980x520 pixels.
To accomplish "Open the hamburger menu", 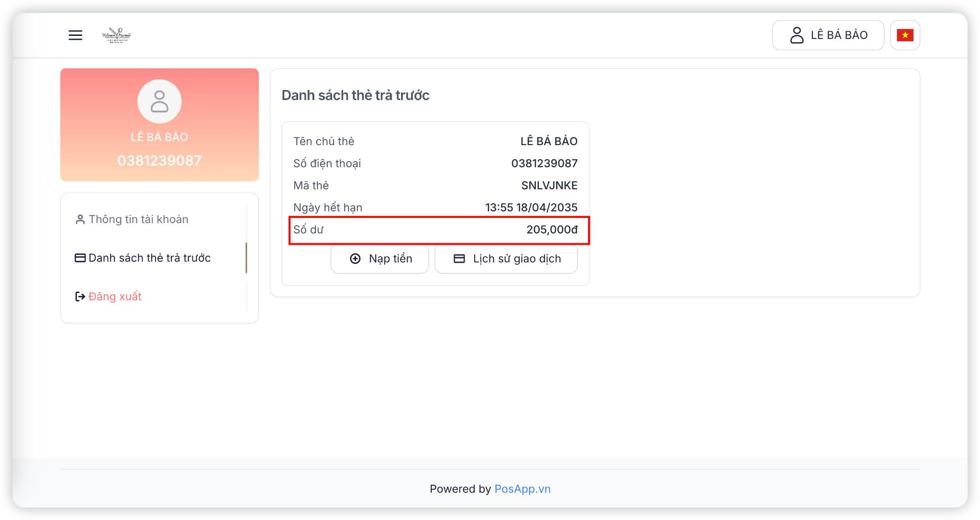I will tap(75, 35).
